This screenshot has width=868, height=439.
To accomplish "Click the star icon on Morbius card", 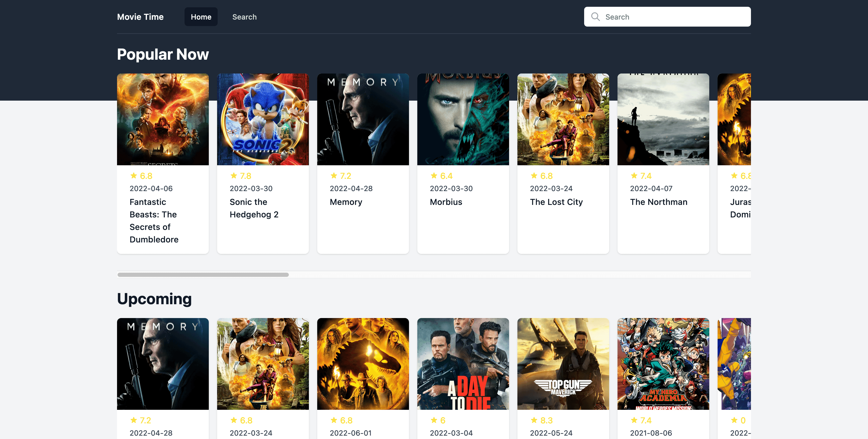I will (434, 175).
